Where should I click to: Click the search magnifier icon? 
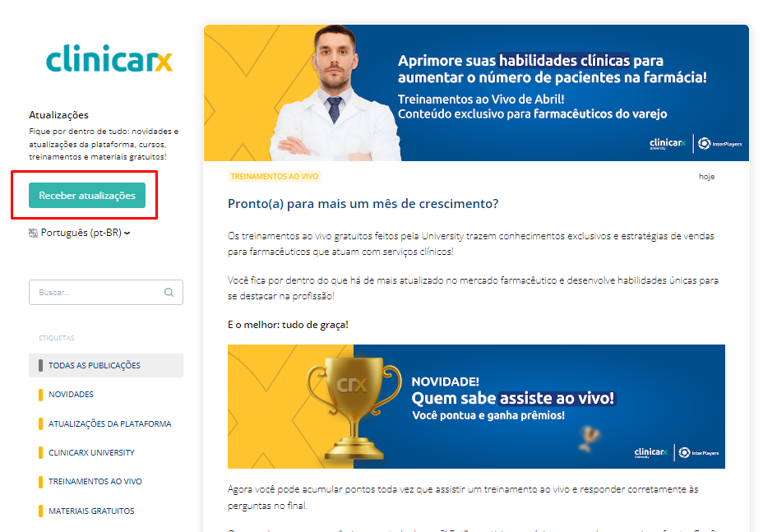(169, 292)
